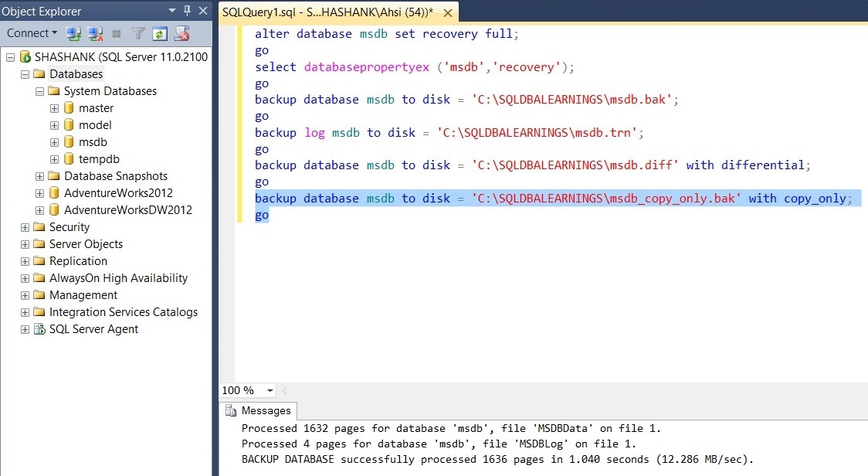Select the AdventureWorks2012 database

tap(118, 193)
